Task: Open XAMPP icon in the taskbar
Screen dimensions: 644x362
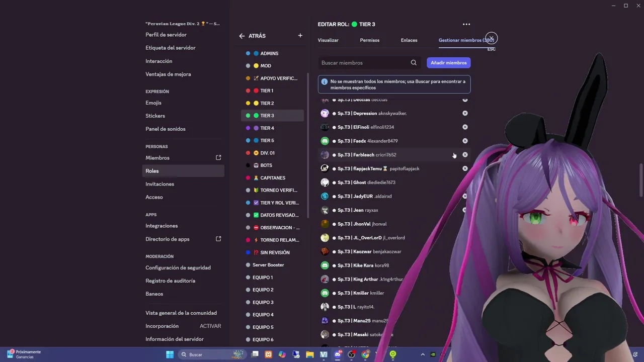Action: (x=269, y=354)
